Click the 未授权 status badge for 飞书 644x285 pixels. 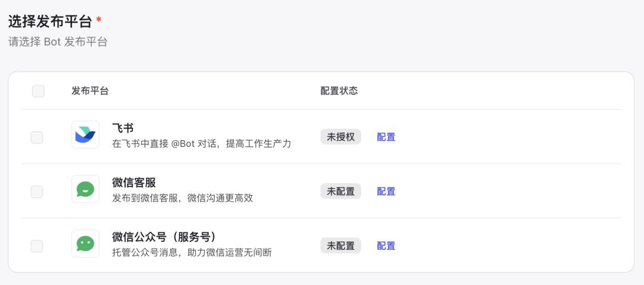(340, 137)
